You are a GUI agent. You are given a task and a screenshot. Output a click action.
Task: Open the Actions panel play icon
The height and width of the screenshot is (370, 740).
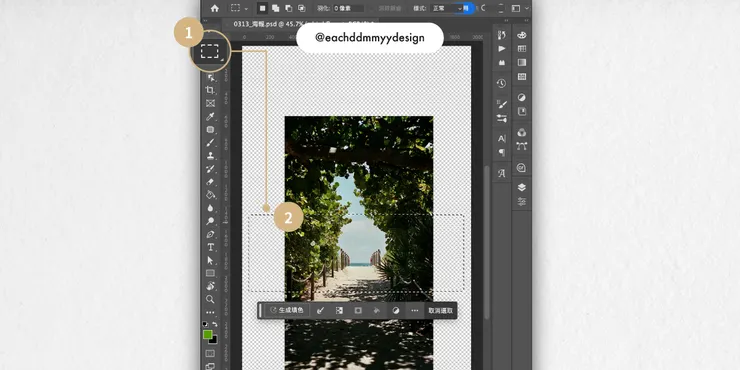click(502, 49)
